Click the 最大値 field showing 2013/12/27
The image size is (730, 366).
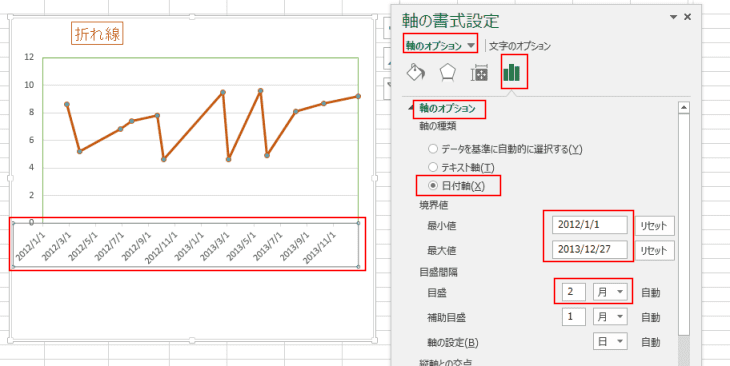(x=590, y=250)
